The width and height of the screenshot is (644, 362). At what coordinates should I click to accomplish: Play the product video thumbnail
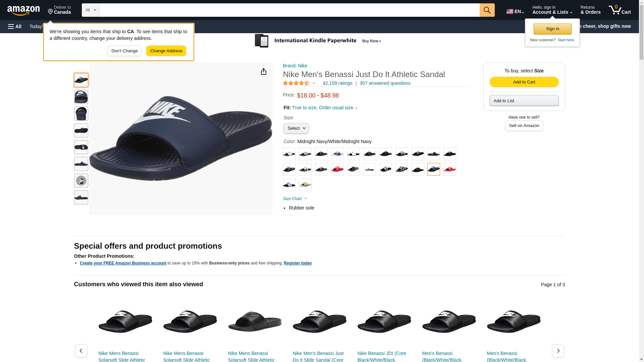click(x=81, y=181)
